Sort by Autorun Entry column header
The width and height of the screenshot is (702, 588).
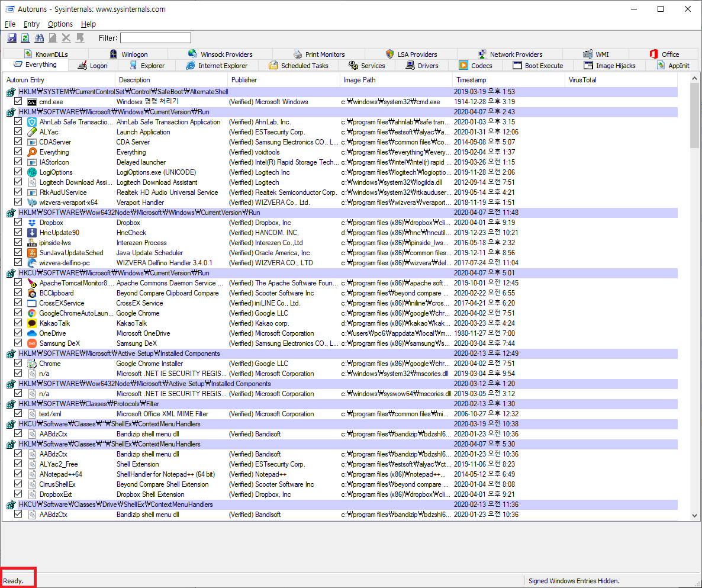pos(59,80)
